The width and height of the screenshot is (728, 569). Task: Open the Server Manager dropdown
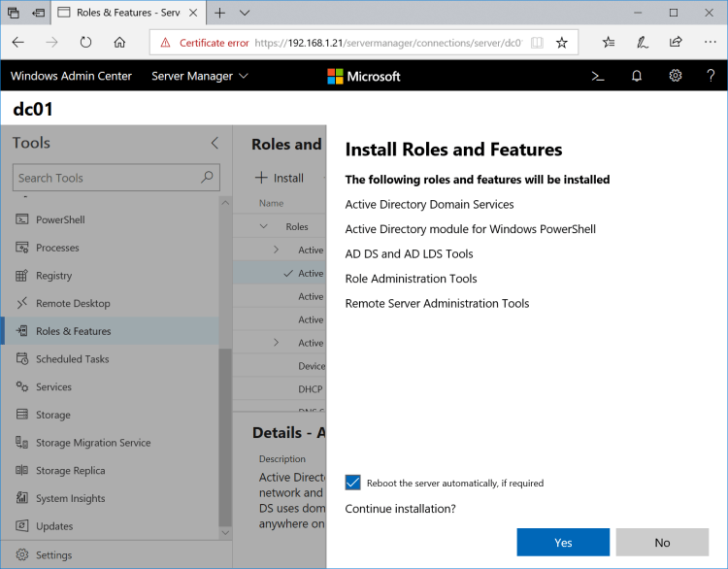tap(200, 76)
